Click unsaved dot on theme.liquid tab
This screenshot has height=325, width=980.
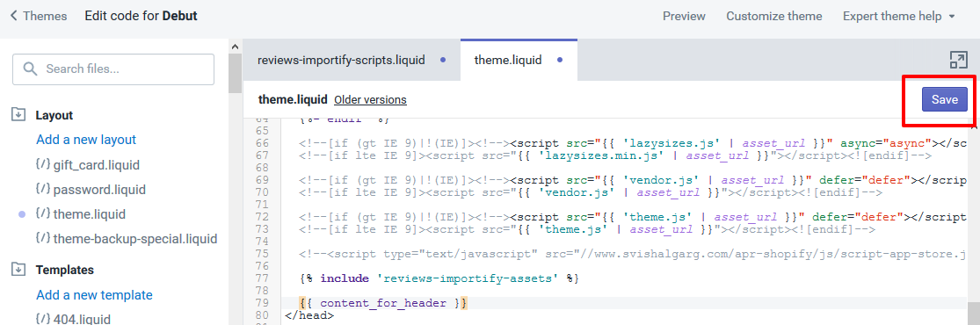(559, 60)
